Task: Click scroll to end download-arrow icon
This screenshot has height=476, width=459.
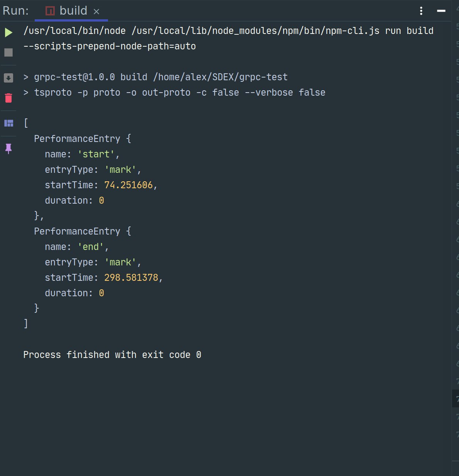Action: (8, 78)
